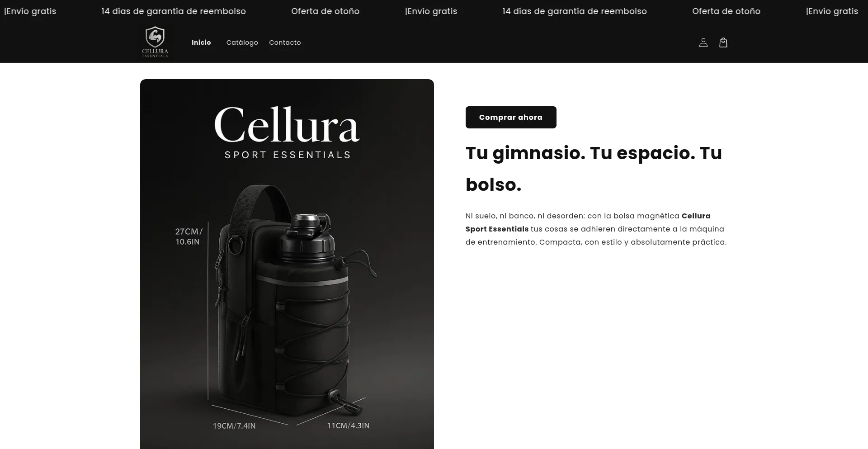Click second '14 días de garantía de reembolso' banner
Image resolution: width=868 pixels, height=449 pixels.
[575, 11]
